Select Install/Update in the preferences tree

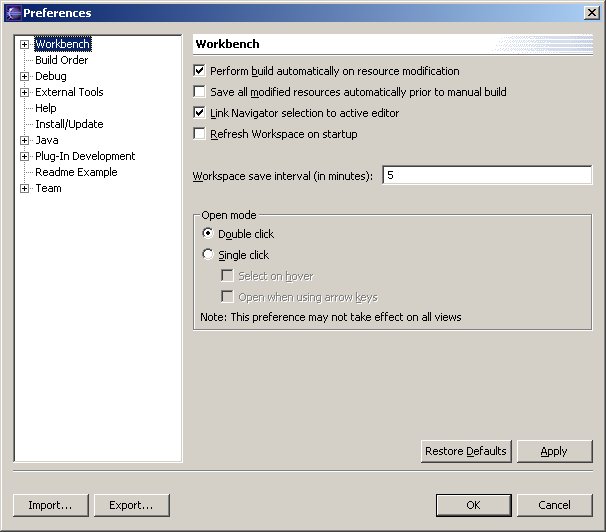pyautogui.click(x=69, y=124)
